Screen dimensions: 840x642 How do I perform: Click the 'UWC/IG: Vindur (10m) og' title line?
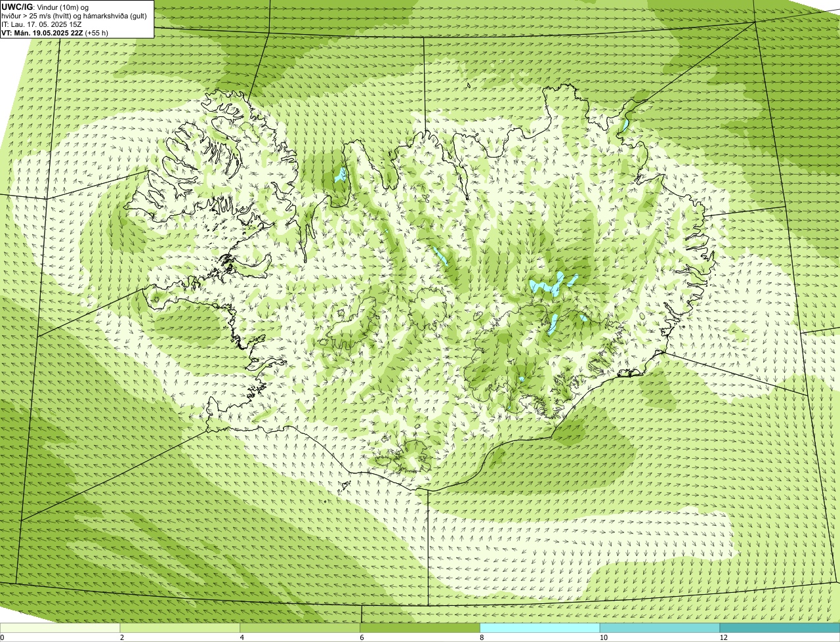pyautogui.click(x=45, y=7)
